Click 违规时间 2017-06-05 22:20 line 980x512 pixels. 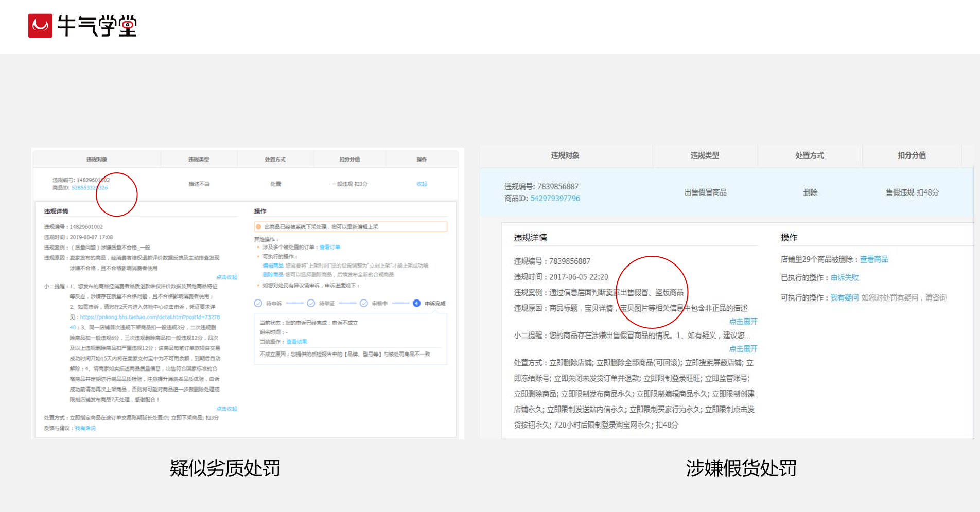tap(561, 277)
